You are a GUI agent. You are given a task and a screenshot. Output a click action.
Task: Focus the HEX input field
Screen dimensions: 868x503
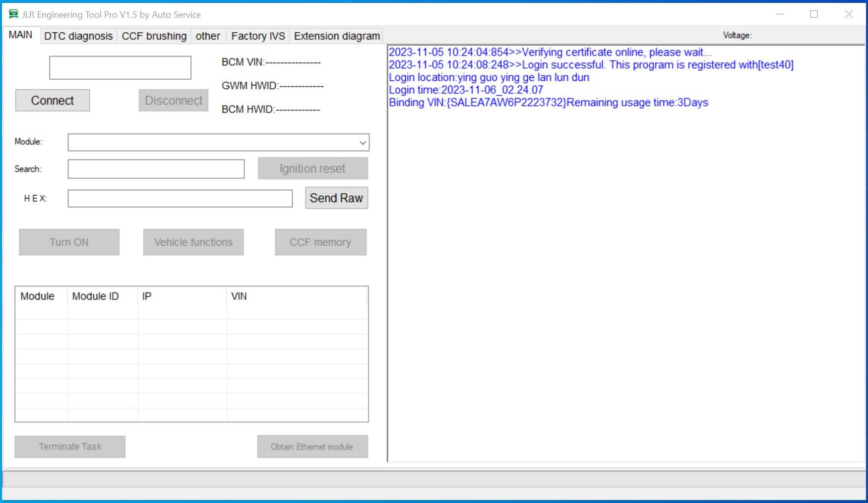[x=180, y=199]
